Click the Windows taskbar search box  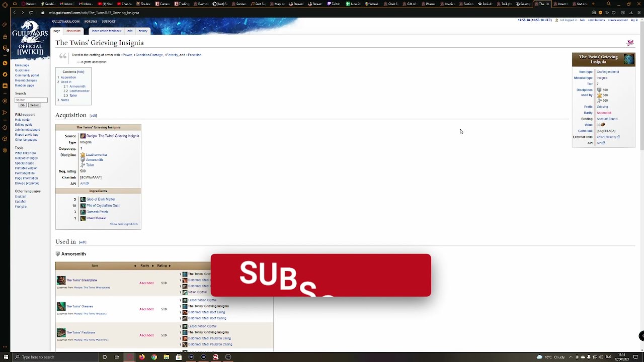click(55, 357)
